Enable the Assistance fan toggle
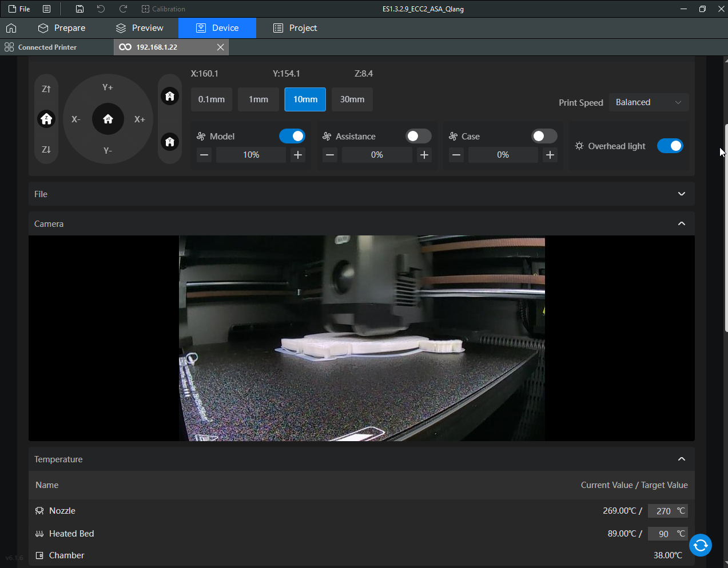Image resolution: width=728 pixels, height=568 pixels. [x=418, y=136]
